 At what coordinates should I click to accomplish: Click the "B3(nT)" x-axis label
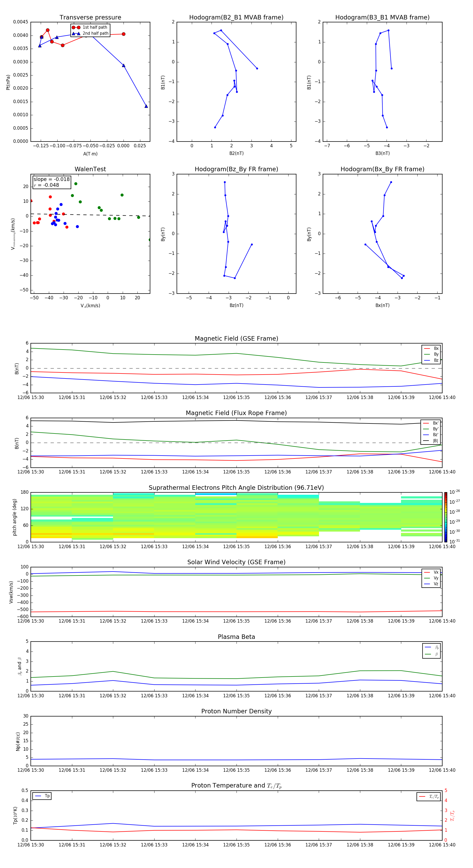pyautogui.click(x=382, y=153)
